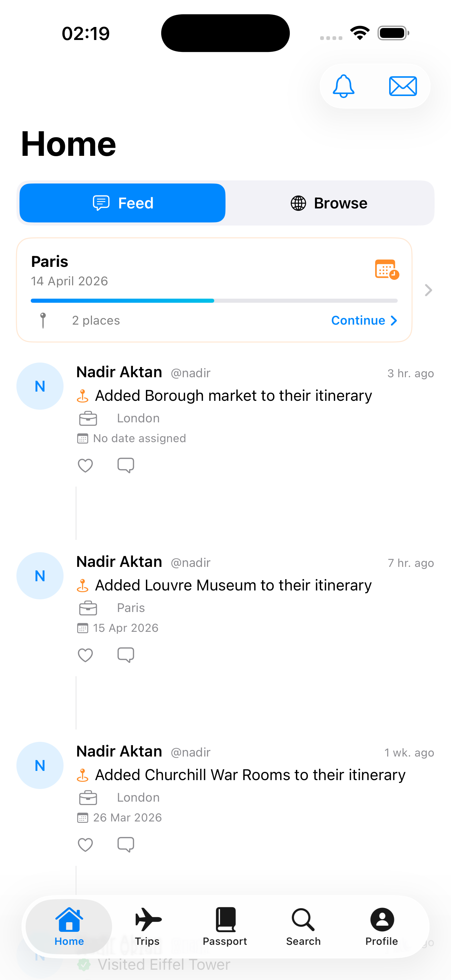Show next trip card with chevron
This screenshot has height=980, width=451.
coord(428,290)
